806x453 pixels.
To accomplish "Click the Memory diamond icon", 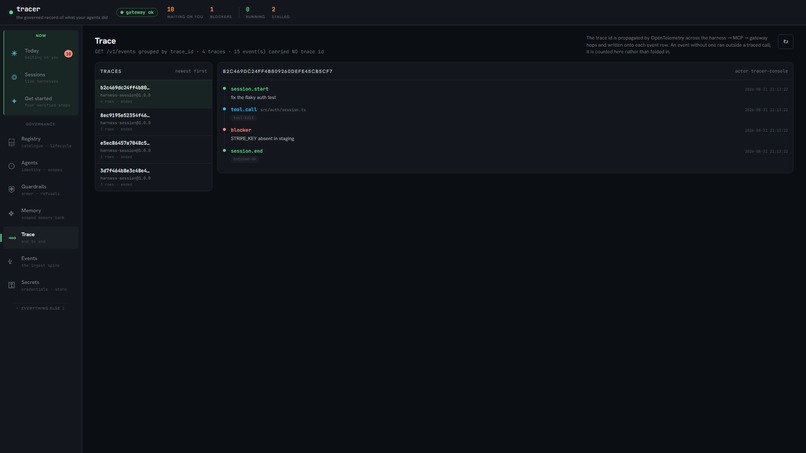I will click(x=11, y=213).
